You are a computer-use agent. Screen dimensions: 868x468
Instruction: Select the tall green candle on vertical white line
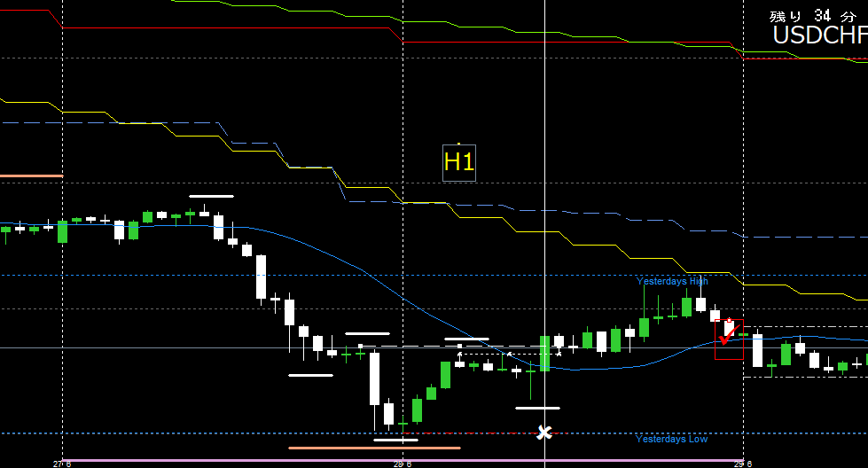tap(544, 353)
